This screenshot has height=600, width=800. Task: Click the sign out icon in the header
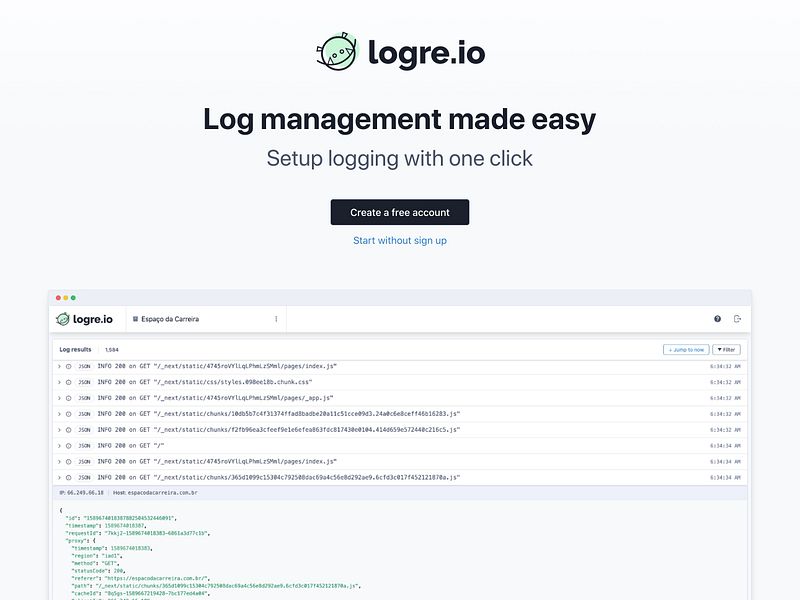(x=737, y=319)
